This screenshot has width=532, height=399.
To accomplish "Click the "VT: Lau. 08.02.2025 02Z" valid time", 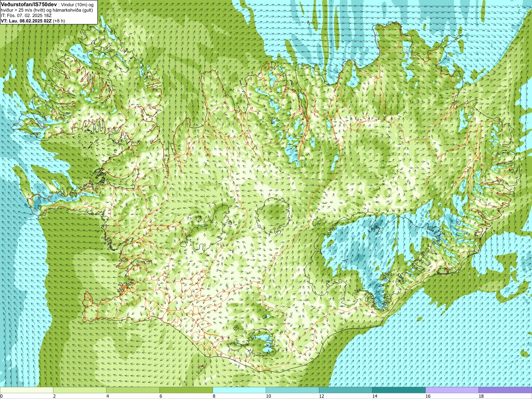I will (x=26, y=21).
